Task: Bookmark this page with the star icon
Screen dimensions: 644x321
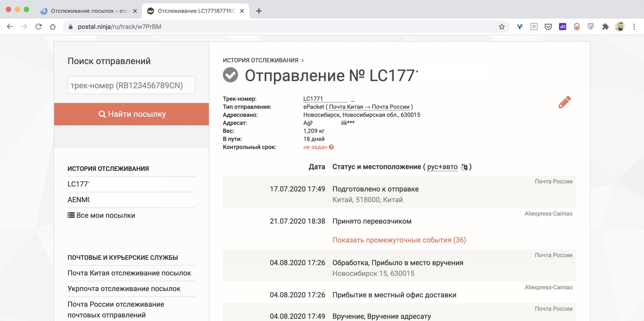Action: (x=502, y=27)
